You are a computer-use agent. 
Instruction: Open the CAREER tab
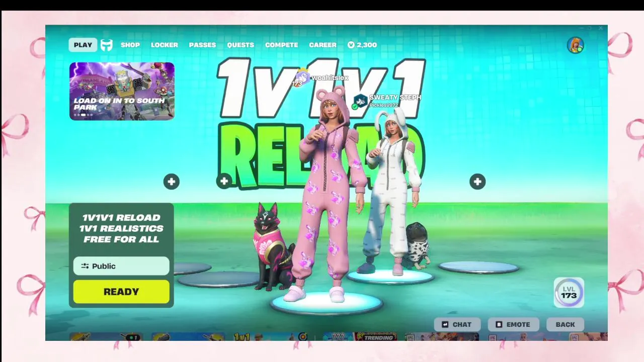coord(323,45)
